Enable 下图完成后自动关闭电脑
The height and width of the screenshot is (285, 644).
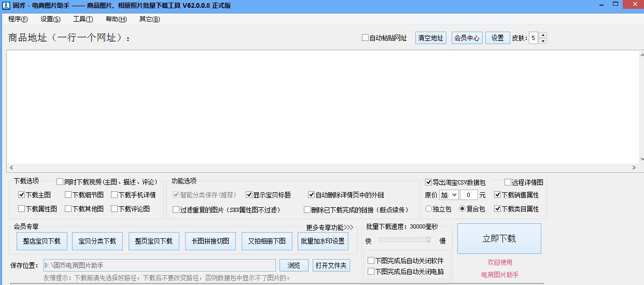click(x=371, y=271)
